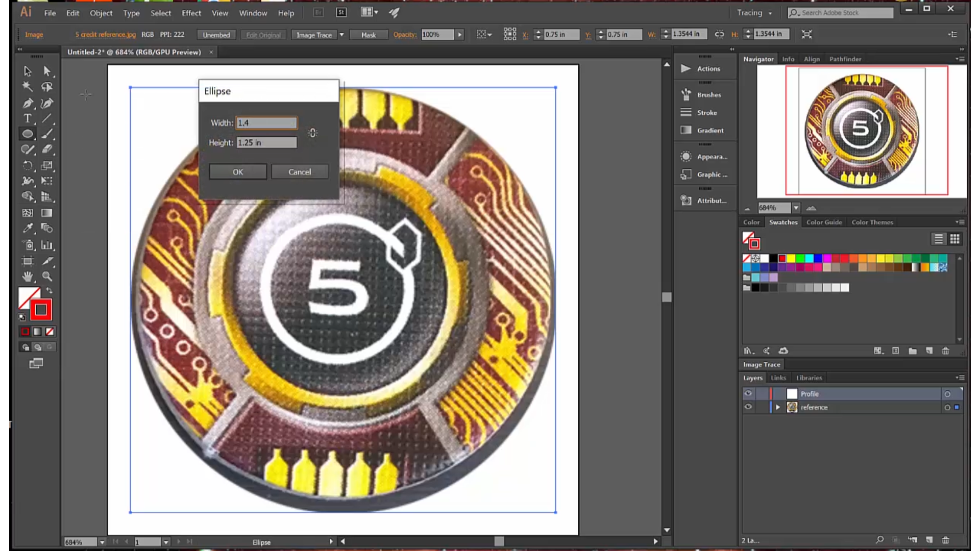Toggle visibility of Profile layer
Screen dimensions: 980x551
point(748,393)
